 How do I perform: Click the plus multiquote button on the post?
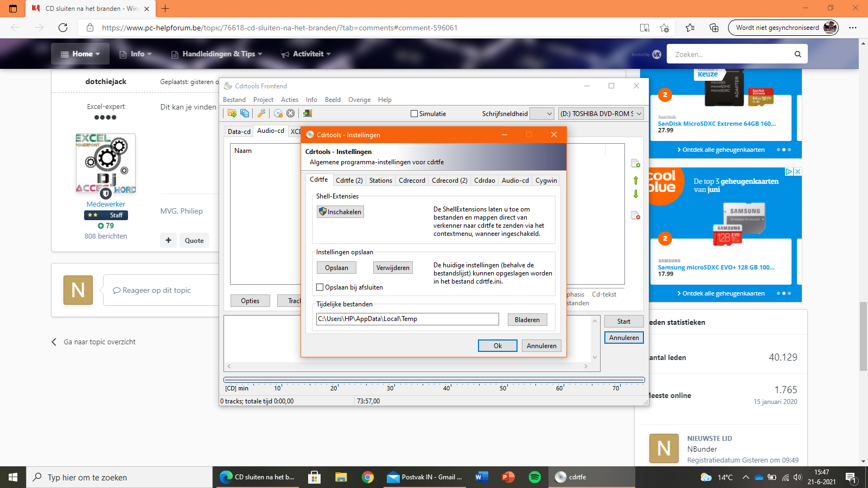pyautogui.click(x=168, y=240)
